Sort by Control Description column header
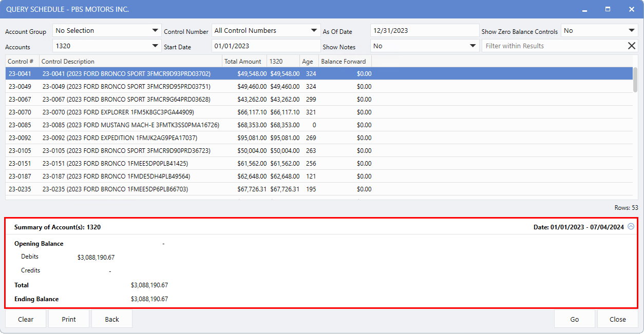This screenshot has width=644, height=334. click(x=130, y=62)
